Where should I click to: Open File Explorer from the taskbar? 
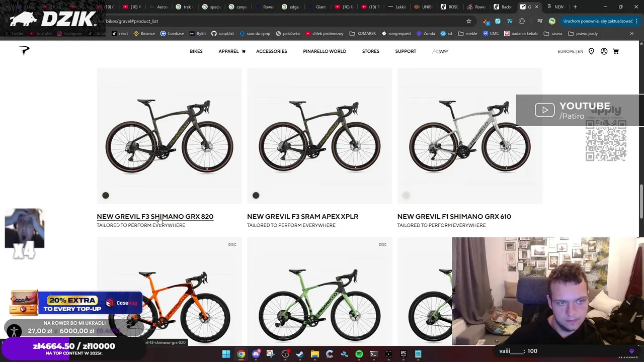pyautogui.click(x=314, y=354)
